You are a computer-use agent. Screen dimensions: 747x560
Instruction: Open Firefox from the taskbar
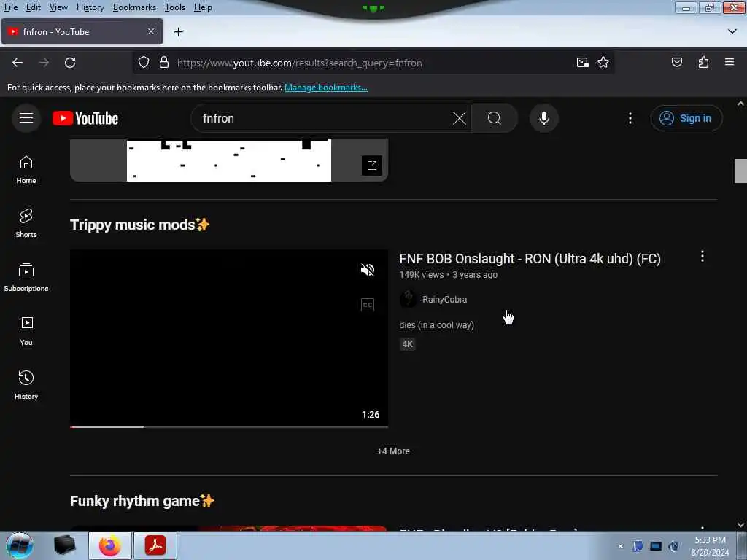pos(110,545)
